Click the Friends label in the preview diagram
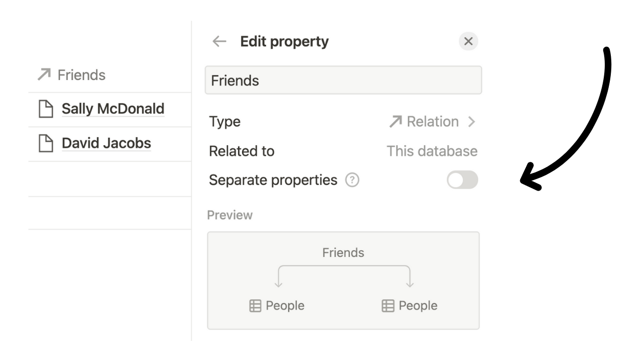The width and height of the screenshot is (644, 362). [343, 252]
